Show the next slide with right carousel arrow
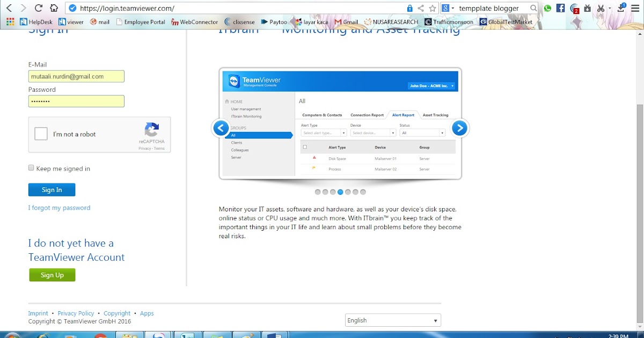Viewport: 644px width, 338px height. click(459, 128)
